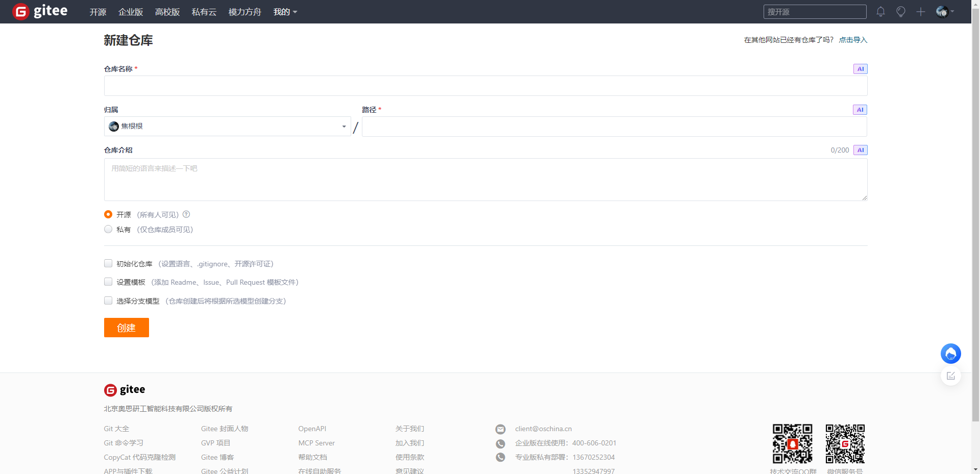This screenshot has width=980, height=474.
Task: Click the page vertical scrollbar
Action: 975,214
